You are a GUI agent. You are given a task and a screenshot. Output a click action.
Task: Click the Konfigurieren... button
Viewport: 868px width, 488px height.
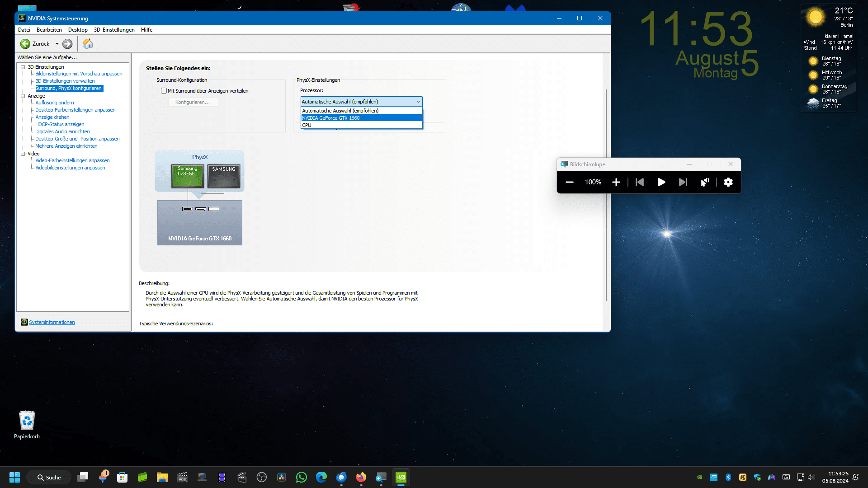(193, 102)
